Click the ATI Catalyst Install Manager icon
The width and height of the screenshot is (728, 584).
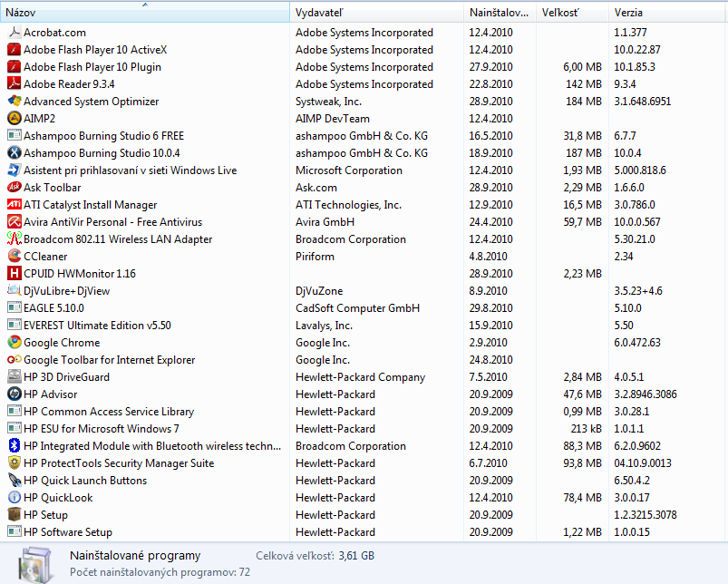point(15,205)
